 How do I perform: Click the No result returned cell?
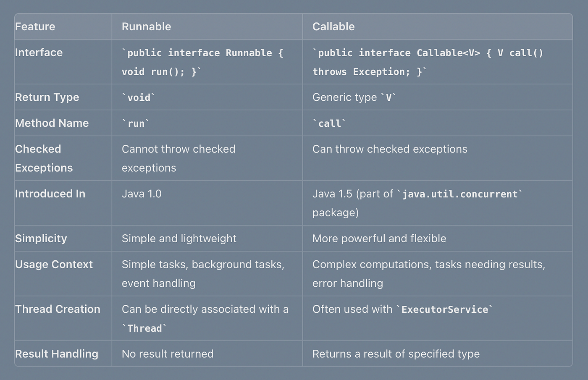(168, 354)
